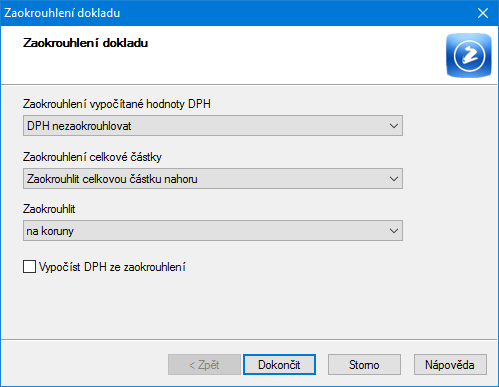Click the Zaokrouhlení vypočítané hodnoty DPH label
The width and height of the screenshot is (499, 387).
coord(117,104)
